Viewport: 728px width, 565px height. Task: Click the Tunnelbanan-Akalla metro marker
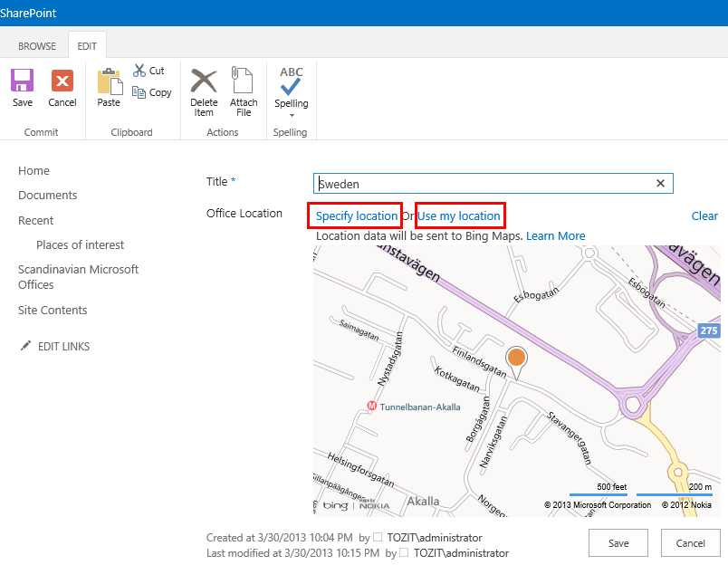click(371, 406)
